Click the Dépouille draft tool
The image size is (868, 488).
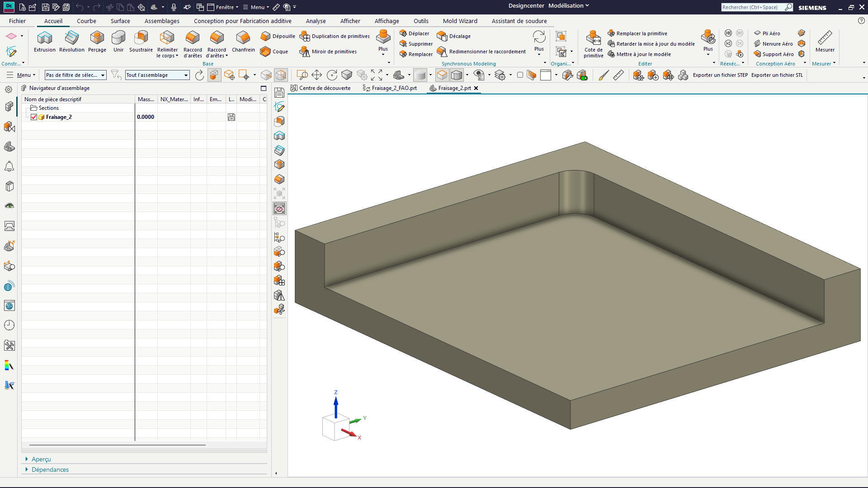point(278,36)
